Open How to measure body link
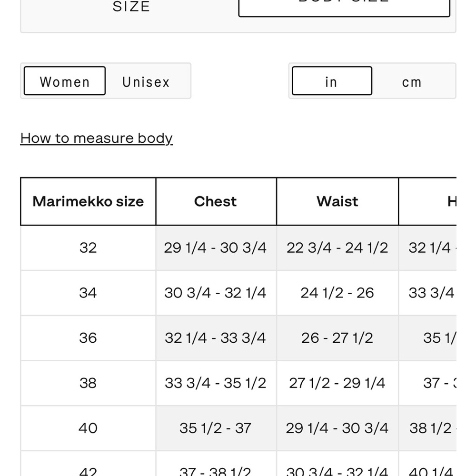 pos(97,139)
